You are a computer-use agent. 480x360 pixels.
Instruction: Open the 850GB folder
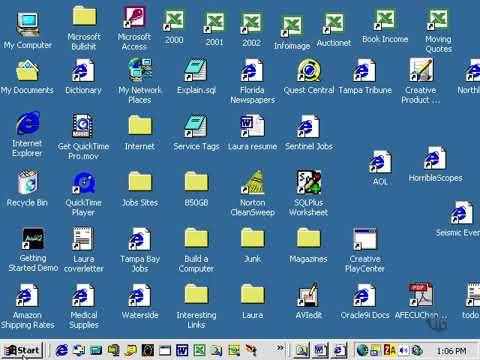pos(196,181)
